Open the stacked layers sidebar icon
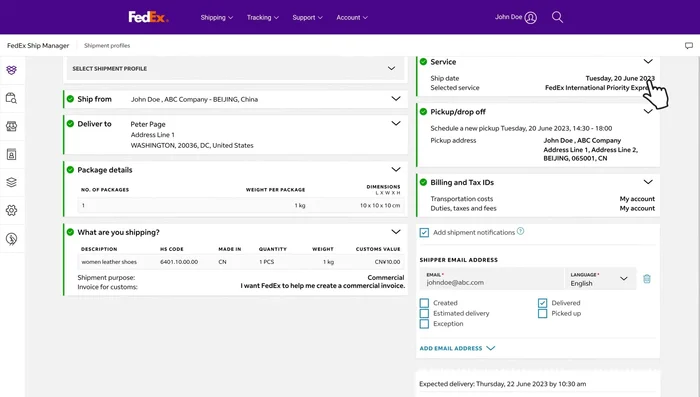Screen dimensions: 700x397 (x=12, y=182)
